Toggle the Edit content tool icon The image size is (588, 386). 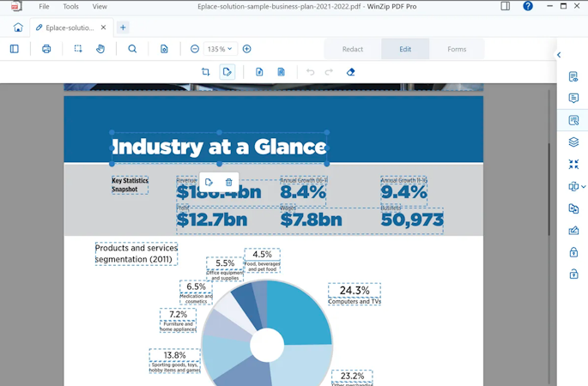point(227,72)
